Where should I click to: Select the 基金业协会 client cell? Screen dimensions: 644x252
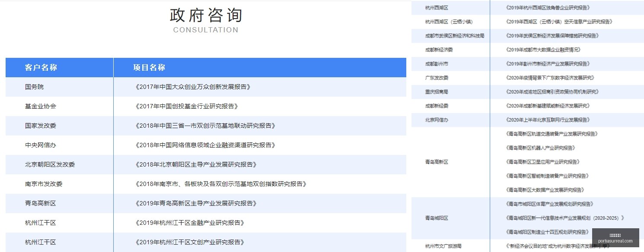[x=41, y=106]
